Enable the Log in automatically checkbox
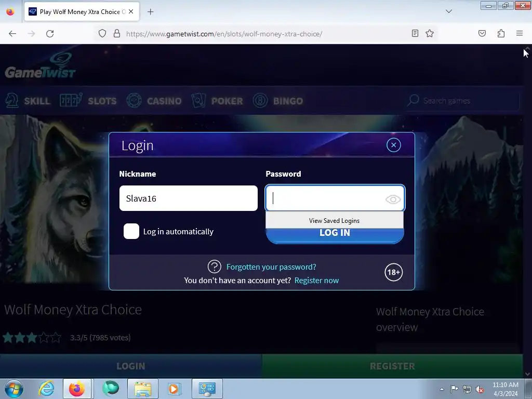The height and width of the screenshot is (399, 532). [x=131, y=231]
